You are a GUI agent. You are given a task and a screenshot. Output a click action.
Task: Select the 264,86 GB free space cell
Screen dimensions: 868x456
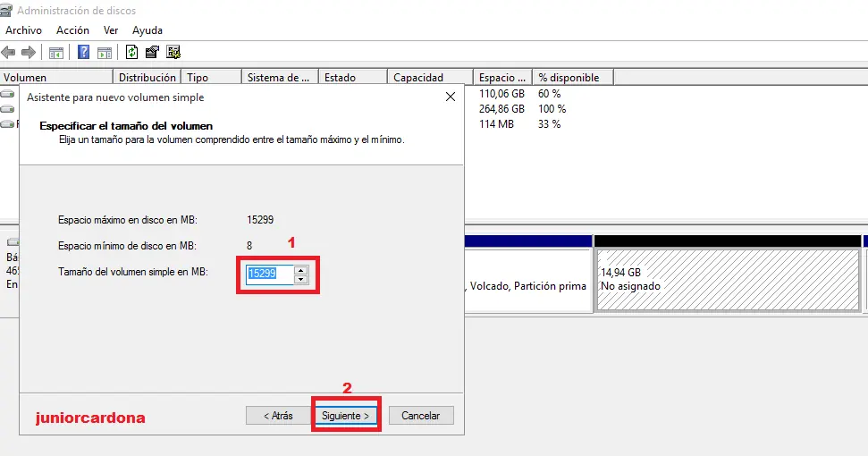(501, 109)
